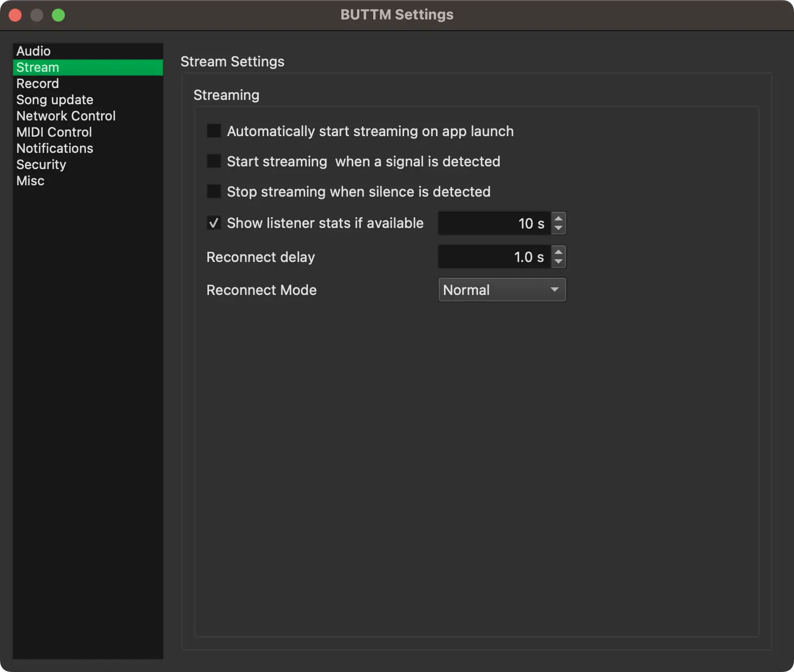Open the Security settings page

click(41, 165)
